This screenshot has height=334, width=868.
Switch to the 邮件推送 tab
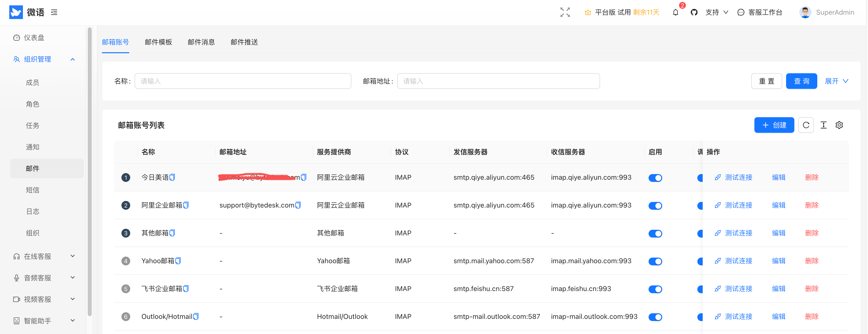coord(244,42)
